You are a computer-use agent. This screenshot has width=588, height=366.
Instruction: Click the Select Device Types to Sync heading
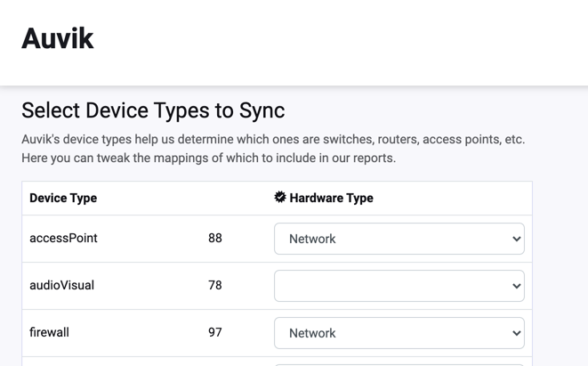pos(153,110)
